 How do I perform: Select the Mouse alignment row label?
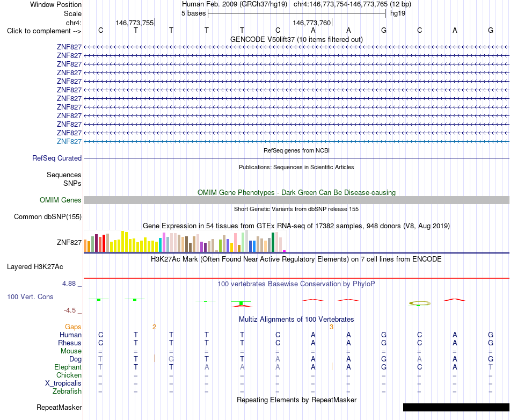click(x=71, y=351)
